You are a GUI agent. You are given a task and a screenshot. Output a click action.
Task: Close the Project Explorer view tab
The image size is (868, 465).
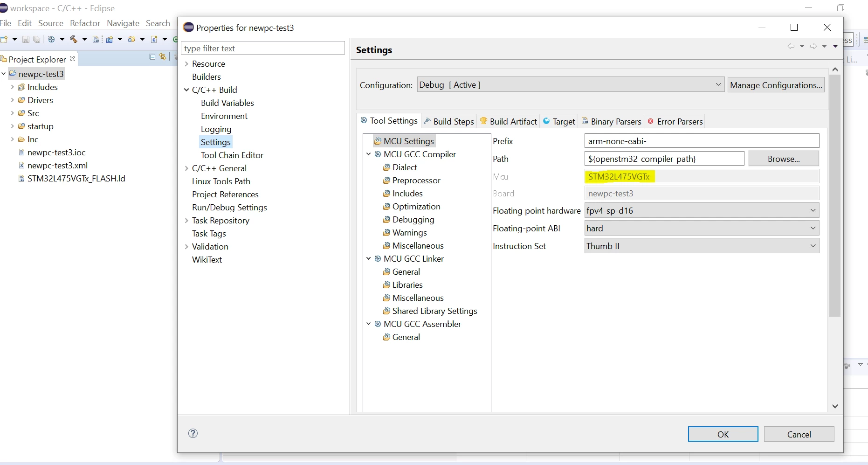tap(72, 59)
